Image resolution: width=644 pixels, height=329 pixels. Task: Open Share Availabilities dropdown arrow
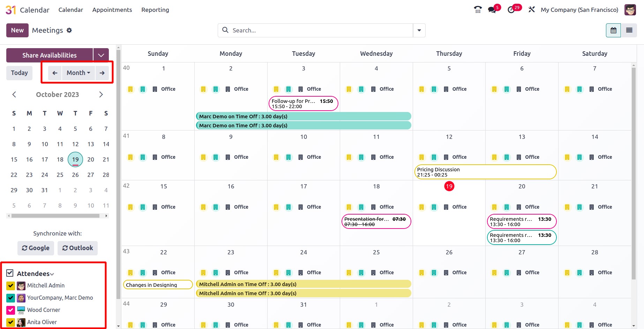[101, 55]
